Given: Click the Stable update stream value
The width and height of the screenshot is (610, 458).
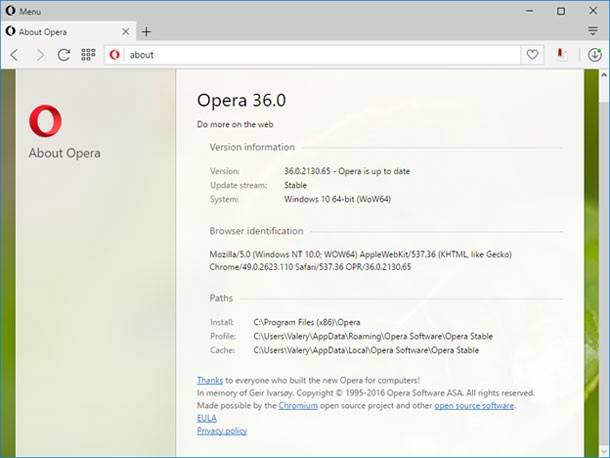Looking at the screenshot, I should 295,185.
